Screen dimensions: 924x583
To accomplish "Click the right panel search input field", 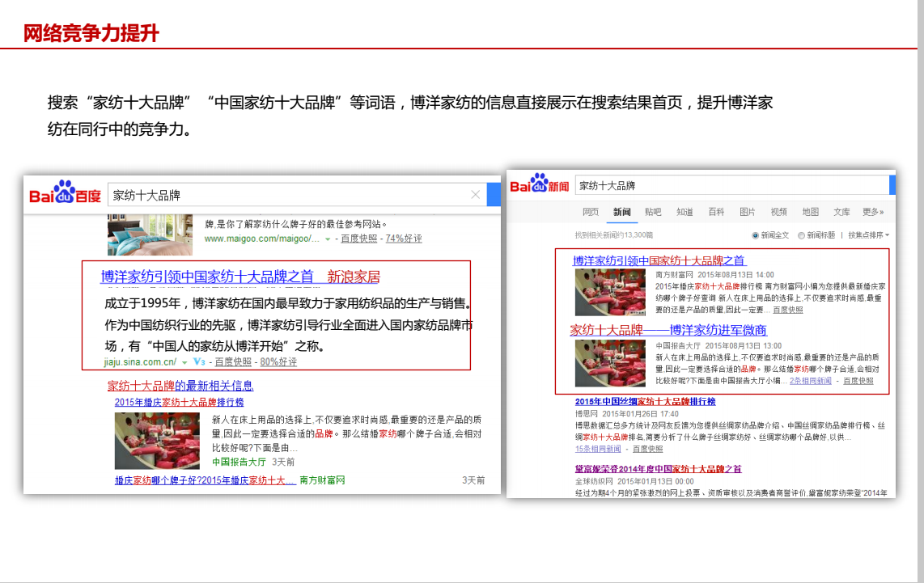I will tap(728, 185).
